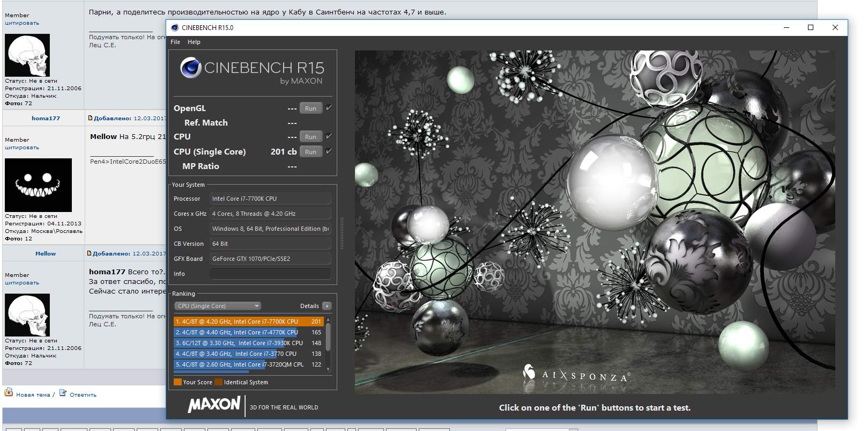Click the ranking list scroll down arrow

pyautogui.click(x=328, y=370)
